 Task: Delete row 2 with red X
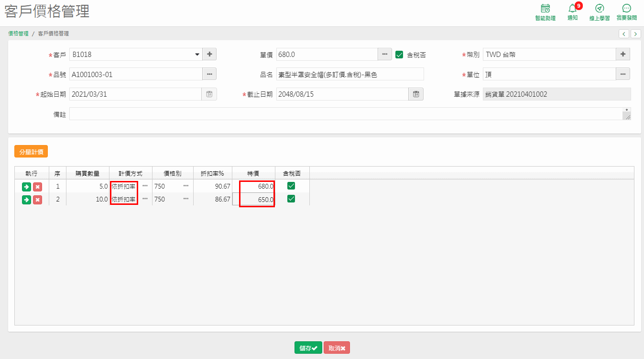[x=38, y=200]
